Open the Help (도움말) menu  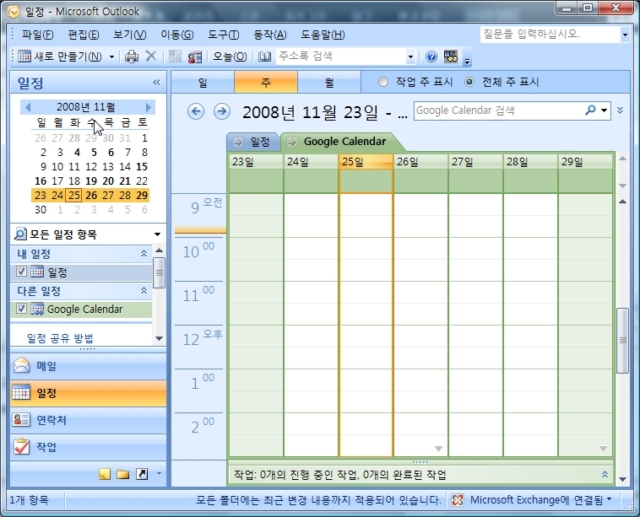tap(322, 35)
